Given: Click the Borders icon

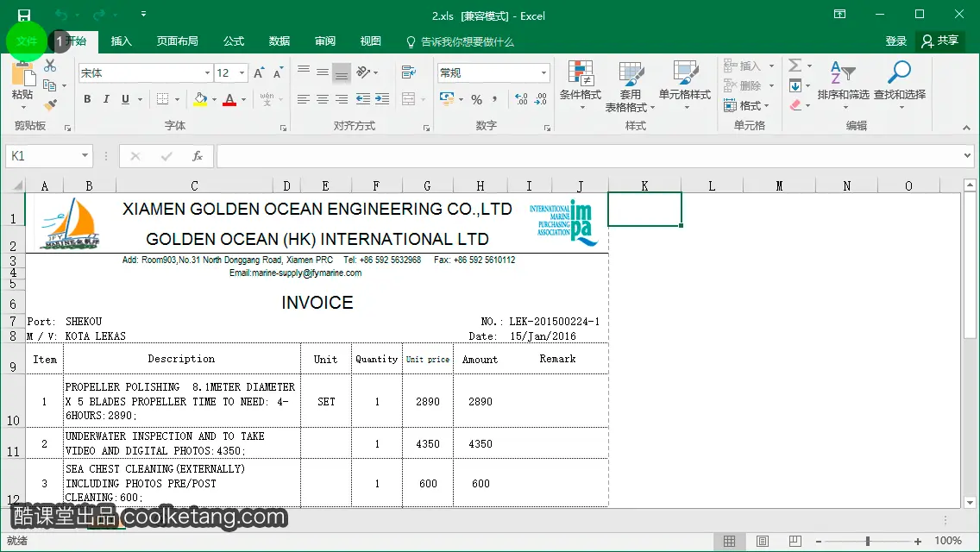Looking at the screenshot, I should pyautogui.click(x=162, y=99).
